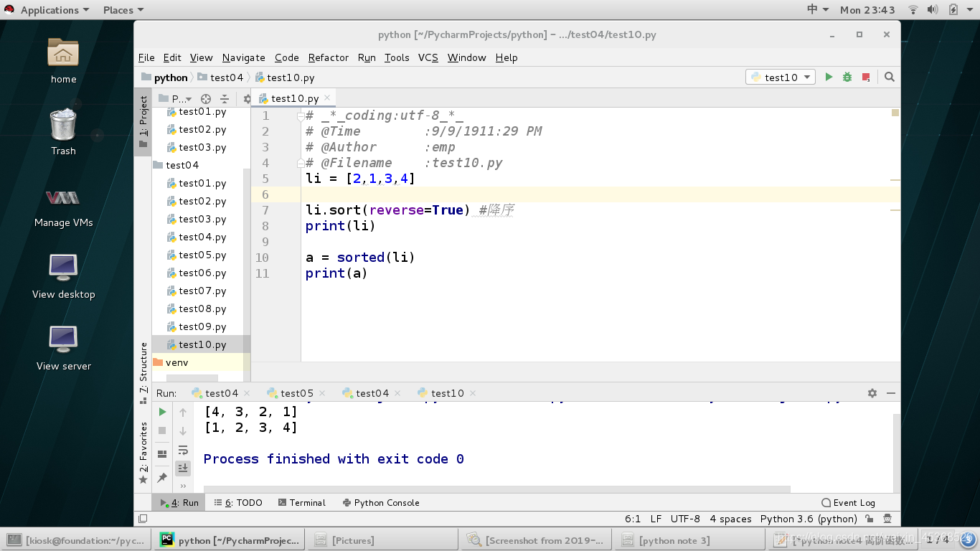
Task: Open the Refactor menu
Action: [329, 57]
